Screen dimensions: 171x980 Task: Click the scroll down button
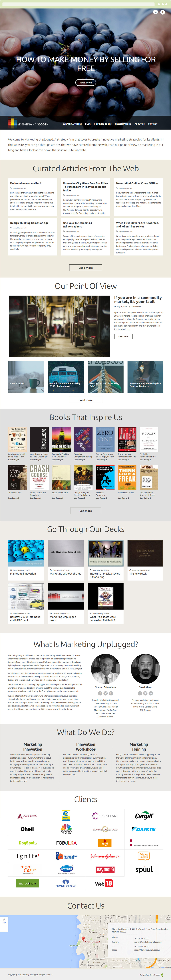coord(86,82)
